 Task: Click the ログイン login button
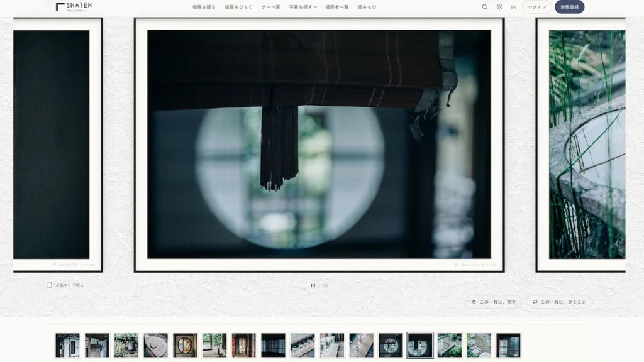(x=537, y=7)
